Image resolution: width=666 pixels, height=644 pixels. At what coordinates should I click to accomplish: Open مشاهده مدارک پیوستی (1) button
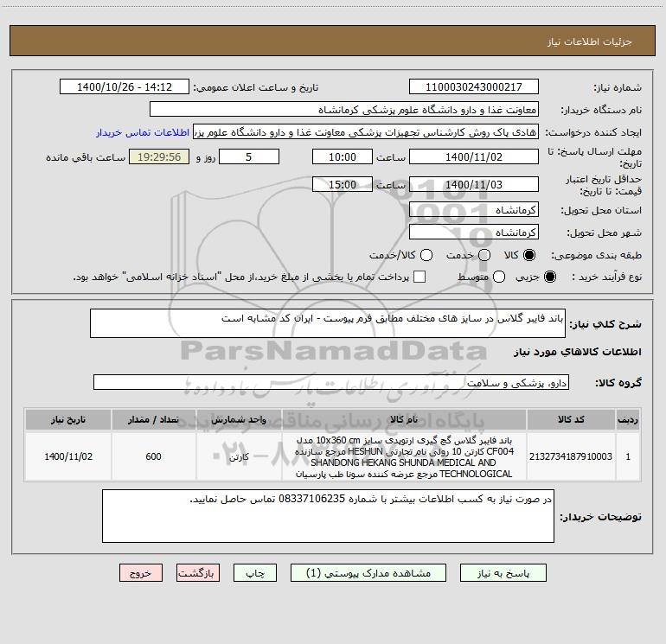point(368,573)
